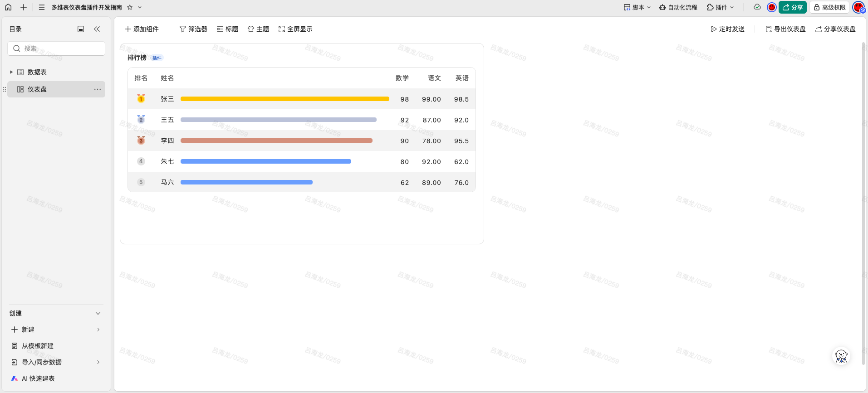The width and height of the screenshot is (868, 393).
Task: Click the green 分享 button
Action: 792,7
